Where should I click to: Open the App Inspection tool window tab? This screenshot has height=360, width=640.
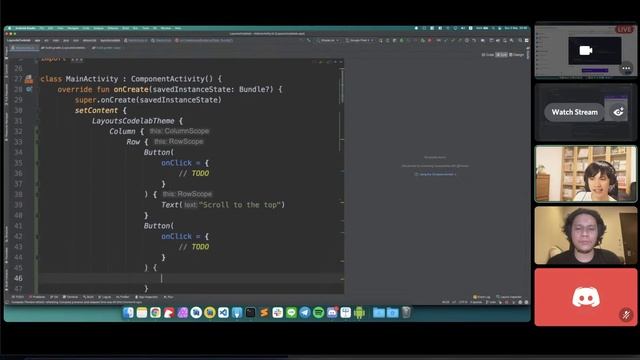(x=147, y=297)
